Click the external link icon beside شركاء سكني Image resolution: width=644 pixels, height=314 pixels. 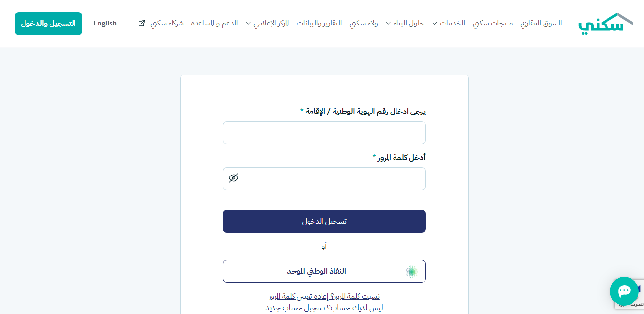coord(141,23)
